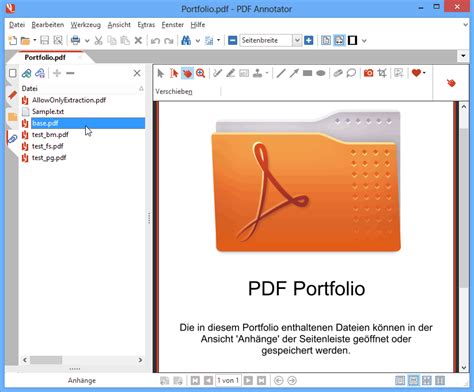Select Sample.txt in attachment list
This screenshot has width=474, height=392.
(x=48, y=112)
